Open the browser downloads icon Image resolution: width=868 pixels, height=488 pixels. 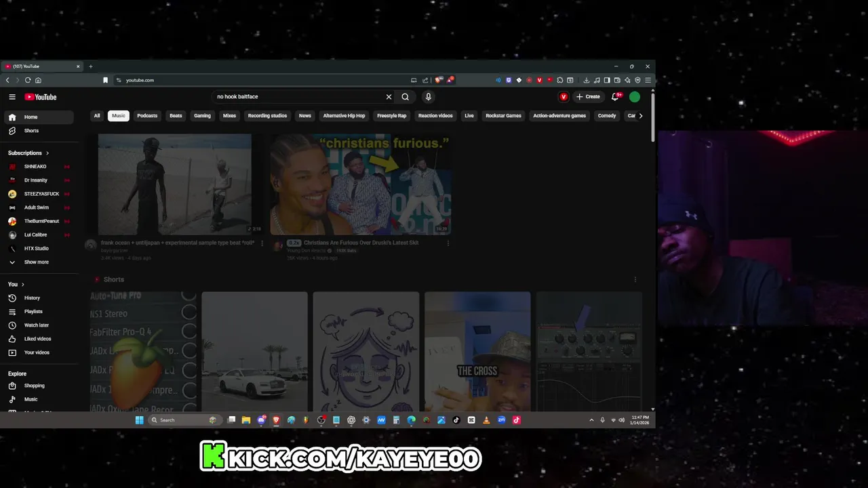(x=586, y=80)
